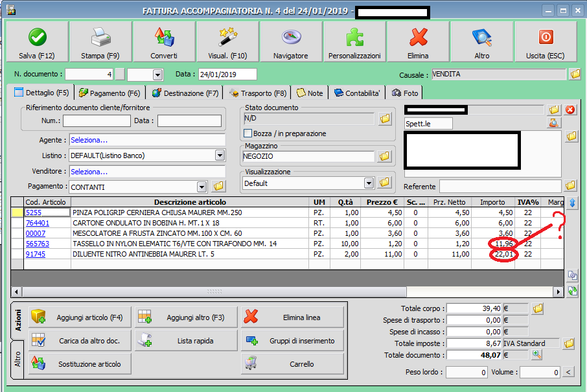Open the Navigatore compass

pos(291,42)
